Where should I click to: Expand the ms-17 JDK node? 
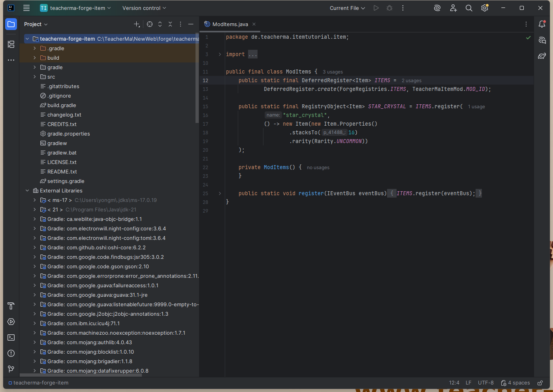click(35, 200)
